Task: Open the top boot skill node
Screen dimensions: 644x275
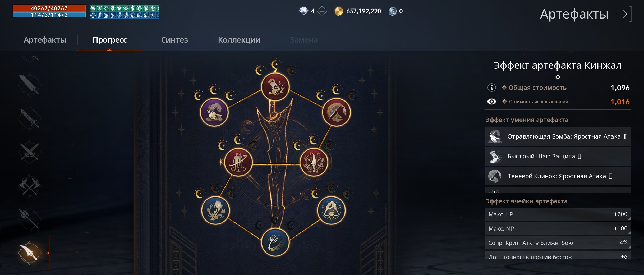Action: (275, 87)
